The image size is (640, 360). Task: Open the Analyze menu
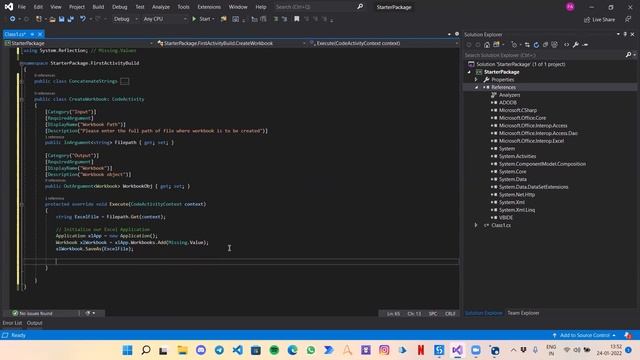[161, 7]
